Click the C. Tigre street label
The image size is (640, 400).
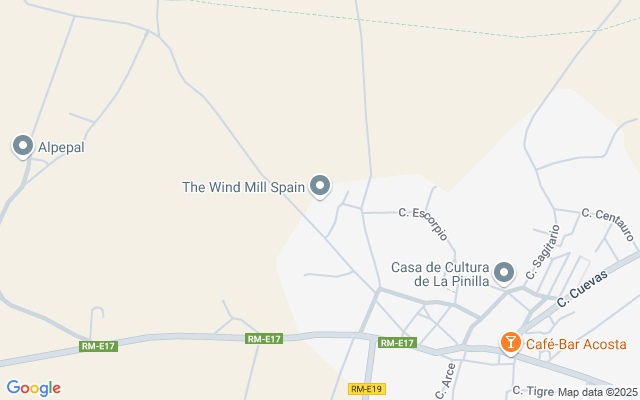point(533,391)
